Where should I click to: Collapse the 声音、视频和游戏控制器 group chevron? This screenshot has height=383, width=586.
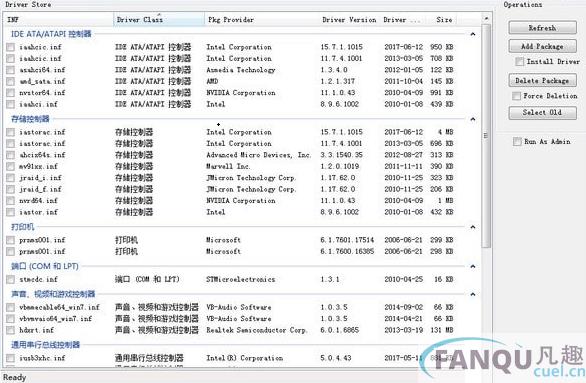(473, 294)
